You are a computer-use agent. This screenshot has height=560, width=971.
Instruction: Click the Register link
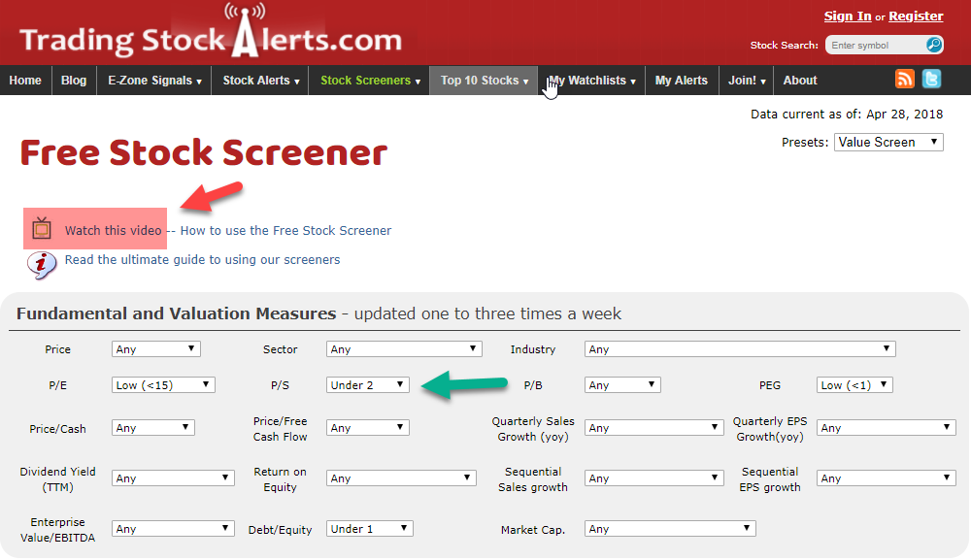click(916, 16)
